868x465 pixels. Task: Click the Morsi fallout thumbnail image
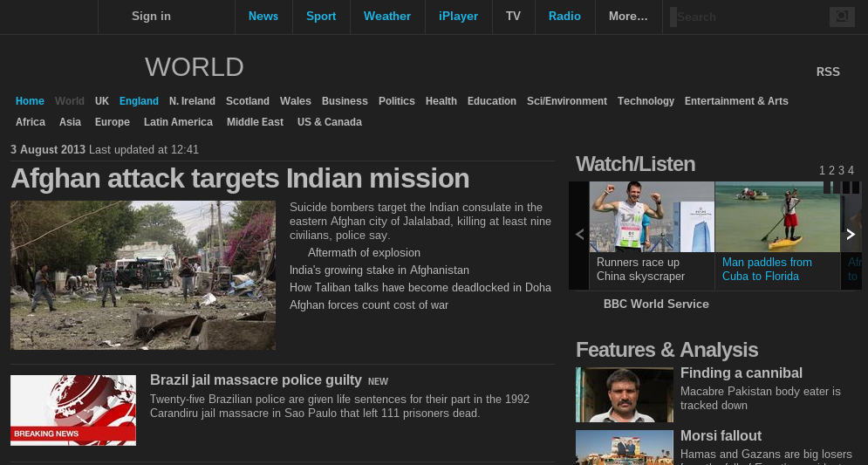tap(625, 448)
